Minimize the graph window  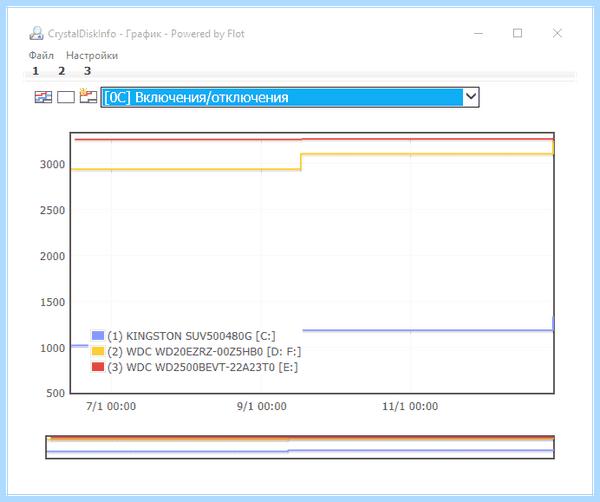(478, 33)
